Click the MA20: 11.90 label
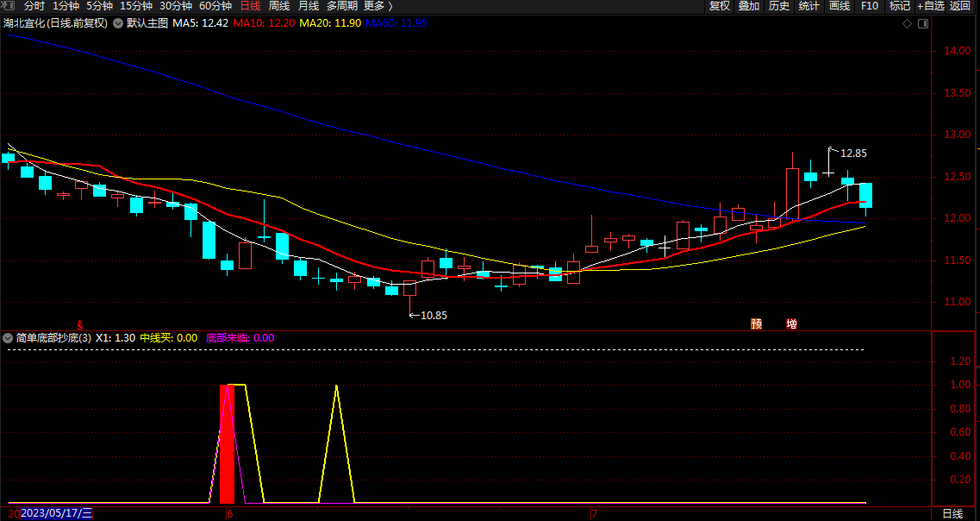Image resolution: width=980 pixels, height=521 pixels. [x=330, y=23]
